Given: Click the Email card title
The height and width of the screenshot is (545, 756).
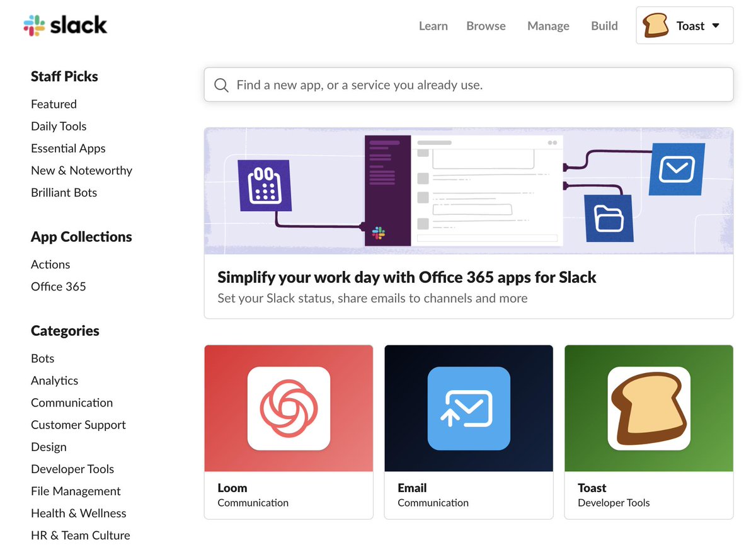Looking at the screenshot, I should click(x=412, y=488).
